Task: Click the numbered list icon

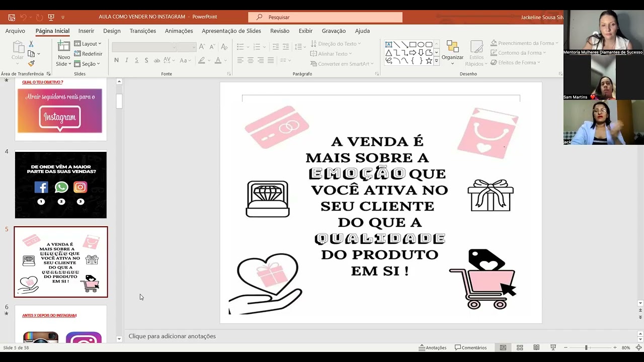Action: 257,47
